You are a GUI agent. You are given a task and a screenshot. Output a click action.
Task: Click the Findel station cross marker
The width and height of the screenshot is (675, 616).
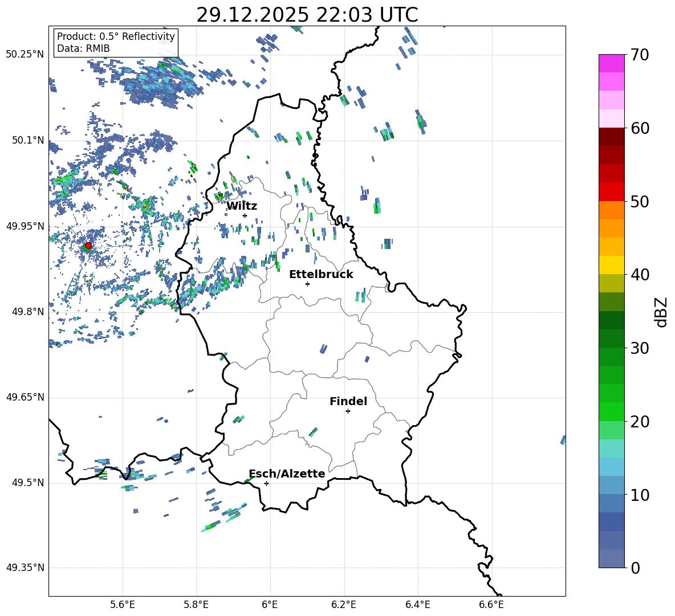(x=348, y=411)
